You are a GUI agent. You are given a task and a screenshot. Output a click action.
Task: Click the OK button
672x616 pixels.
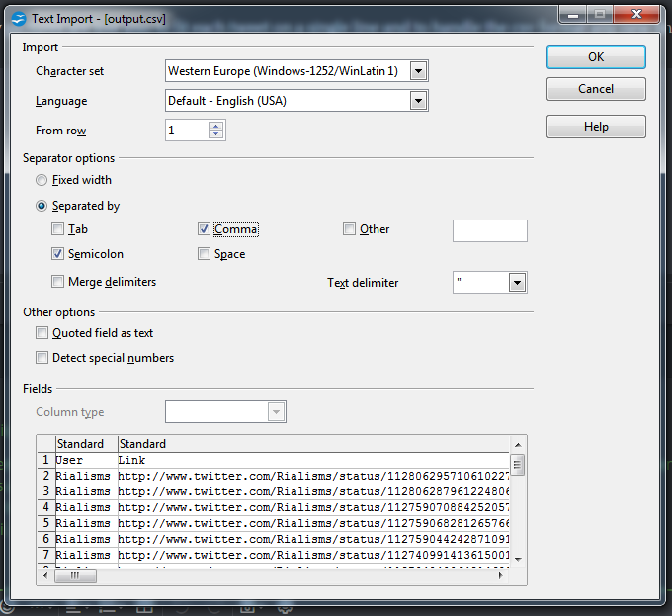pyautogui.click(x=596, y=57)
